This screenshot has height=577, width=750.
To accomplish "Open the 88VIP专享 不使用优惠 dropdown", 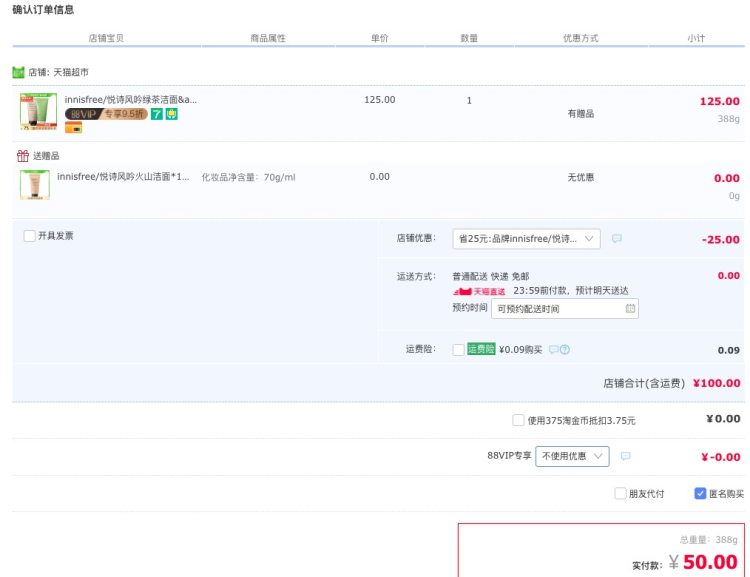I will (572, 456).
